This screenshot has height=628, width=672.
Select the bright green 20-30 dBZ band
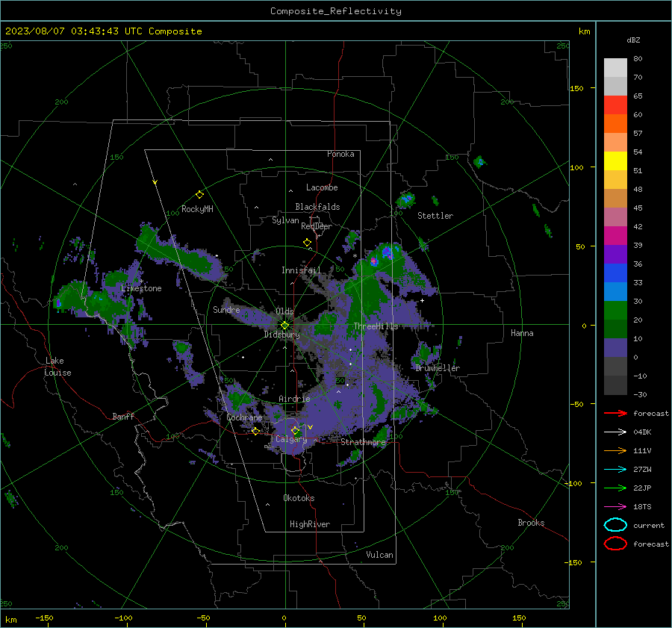[x=615, y=310]
